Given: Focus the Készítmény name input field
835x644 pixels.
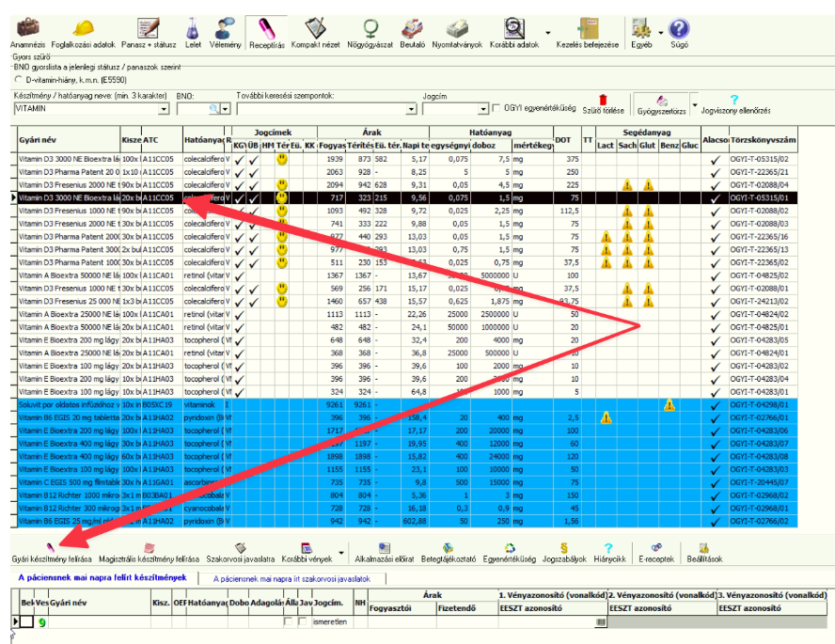Looking at the screenshot, I should [x=87, y=109].
